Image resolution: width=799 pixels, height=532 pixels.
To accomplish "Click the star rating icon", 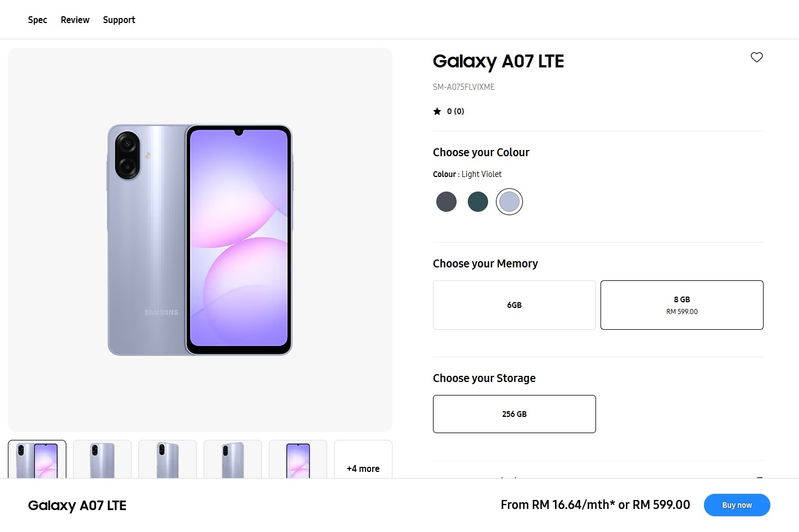I will [x=437, y=111].
